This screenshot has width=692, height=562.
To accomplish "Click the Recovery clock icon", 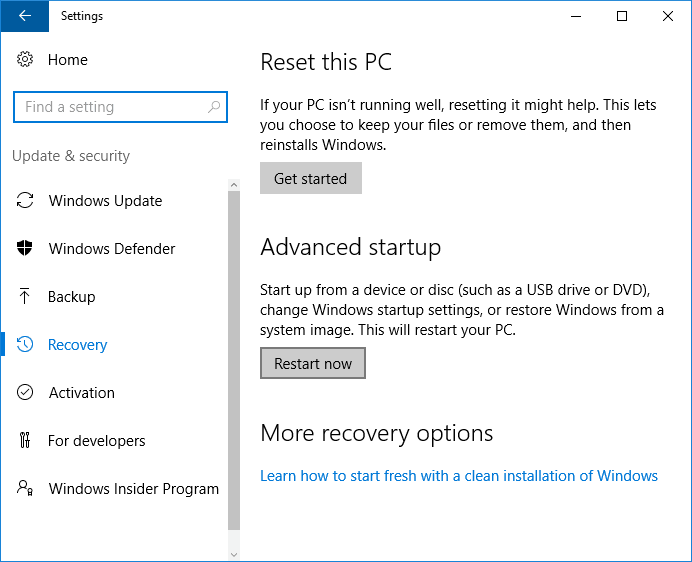I will click(x=25, y=344).
